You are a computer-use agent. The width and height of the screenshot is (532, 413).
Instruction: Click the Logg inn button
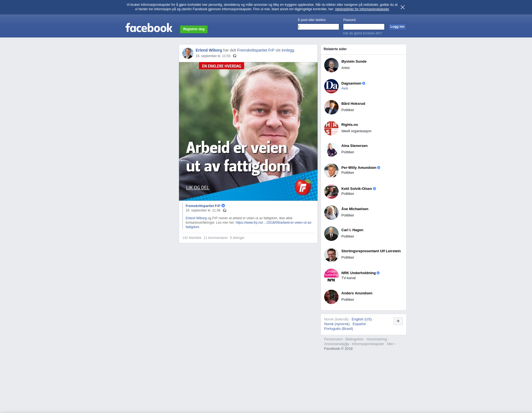397,27
